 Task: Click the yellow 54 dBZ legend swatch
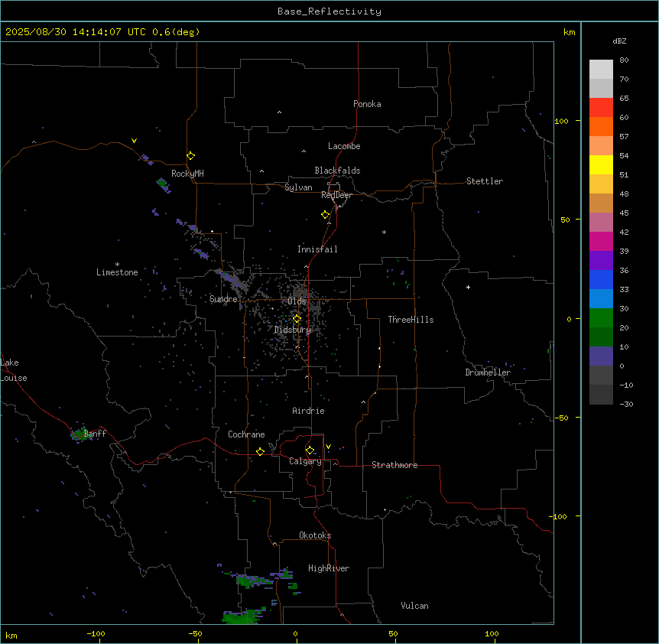[601, 164]
